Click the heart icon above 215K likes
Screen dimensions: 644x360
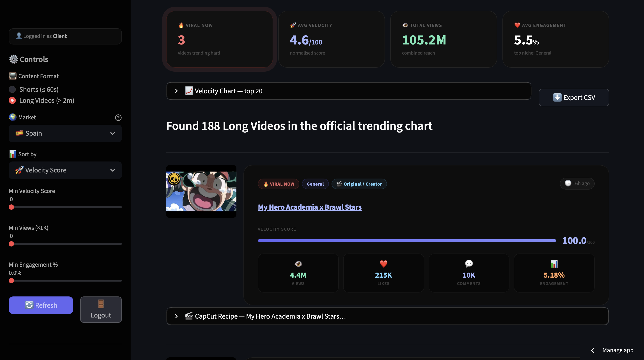[383, 264]
